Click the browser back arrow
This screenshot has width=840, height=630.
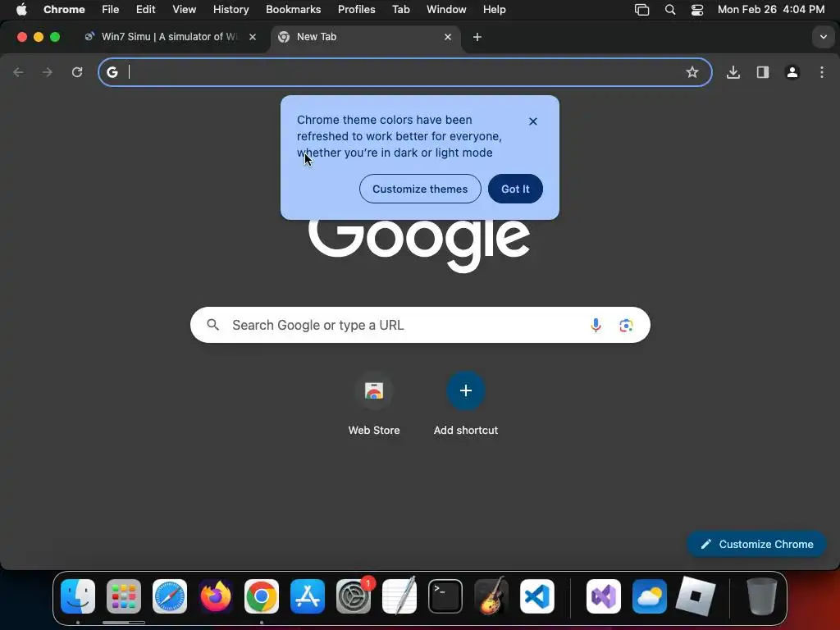tap(18, 72)
